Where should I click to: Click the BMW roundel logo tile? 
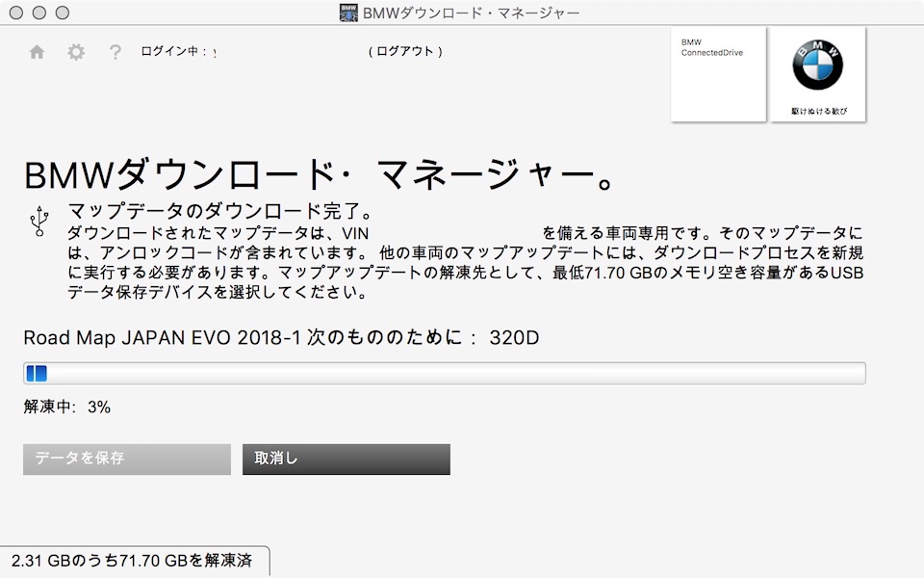(x=818, y=74)
